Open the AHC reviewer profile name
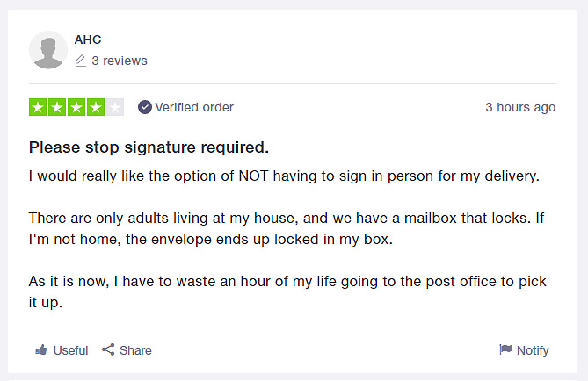Screen dimensions: 588x381 (88, 40)
